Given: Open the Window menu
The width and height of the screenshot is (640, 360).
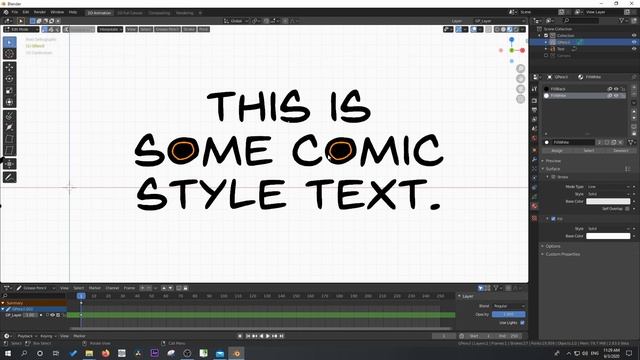Looking at the screenshot, I should click(x=57, y=12).
